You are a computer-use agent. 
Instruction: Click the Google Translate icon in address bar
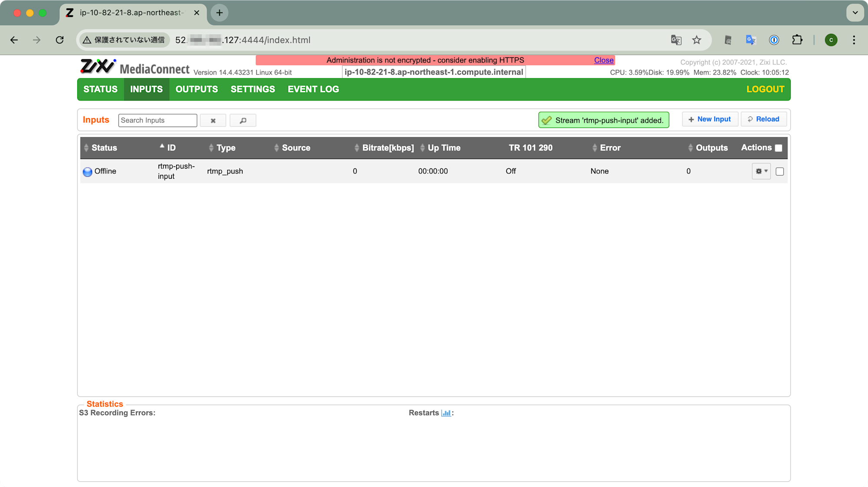tap(676, 40)
